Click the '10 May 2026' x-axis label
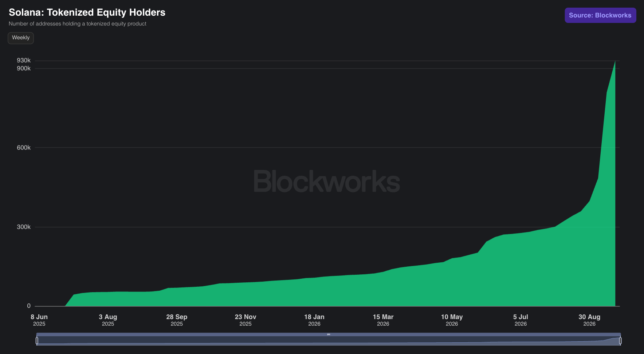 [452, 320]
